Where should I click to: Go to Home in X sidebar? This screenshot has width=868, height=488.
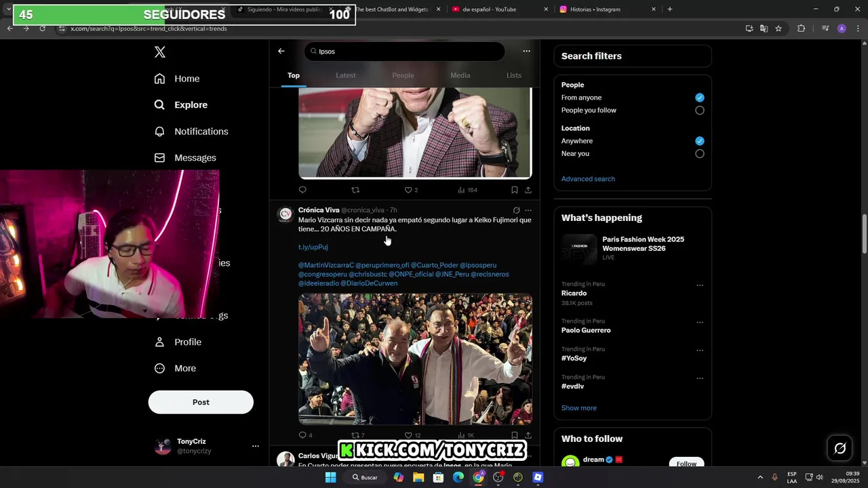(177, 79)
